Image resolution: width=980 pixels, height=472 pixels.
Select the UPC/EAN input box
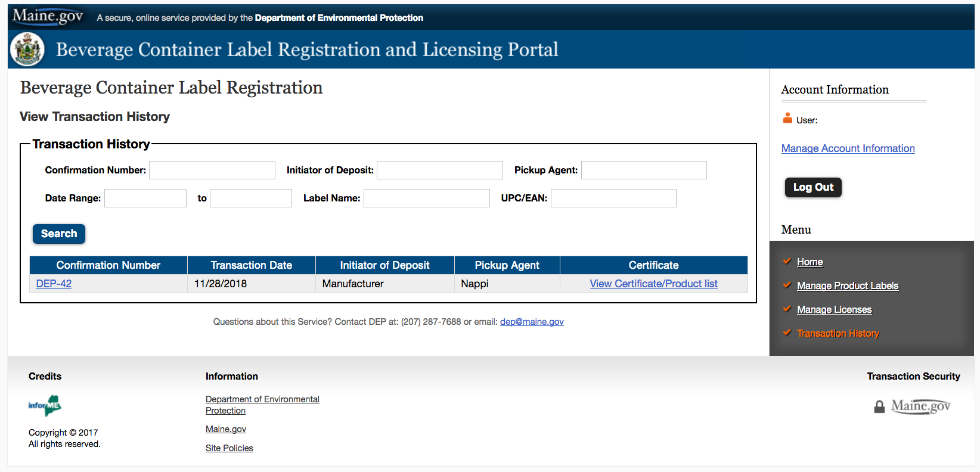(613, 198)
